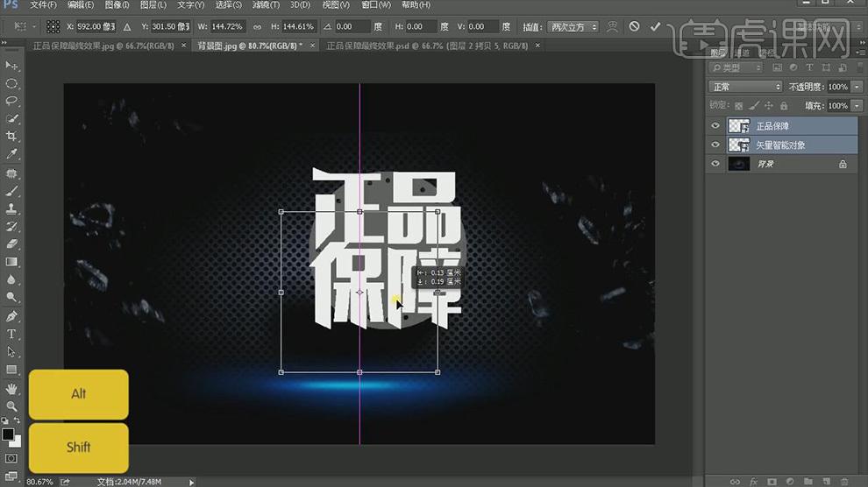Select the Spot Healing Brush tool
868x487 pixels.
[x=11, y=173]
